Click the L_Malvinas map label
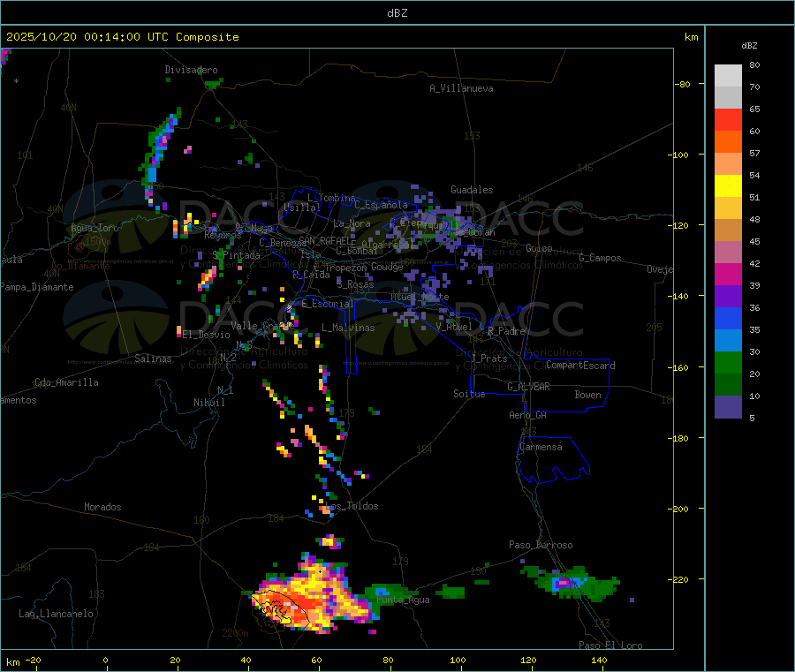 (348, 328)
